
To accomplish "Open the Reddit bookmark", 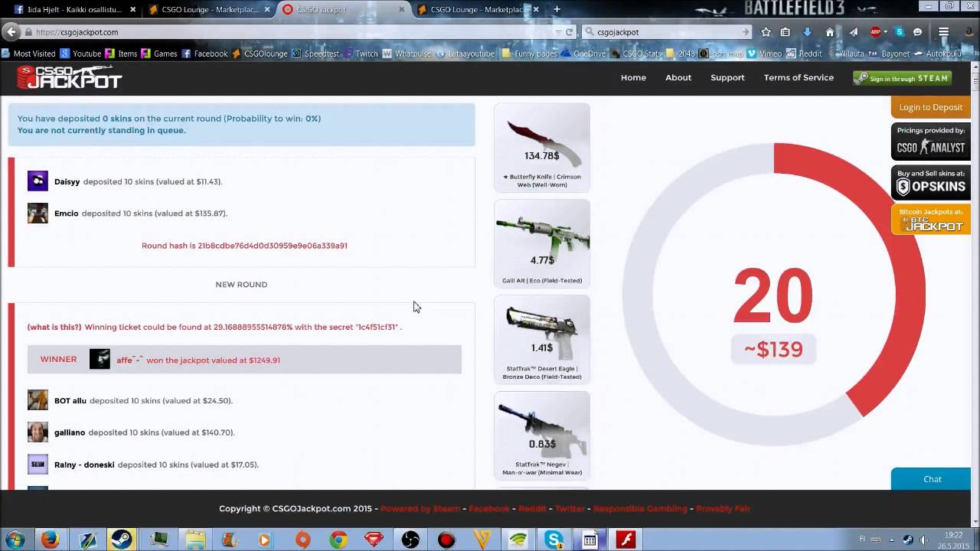I will click(x=803, y=54).
